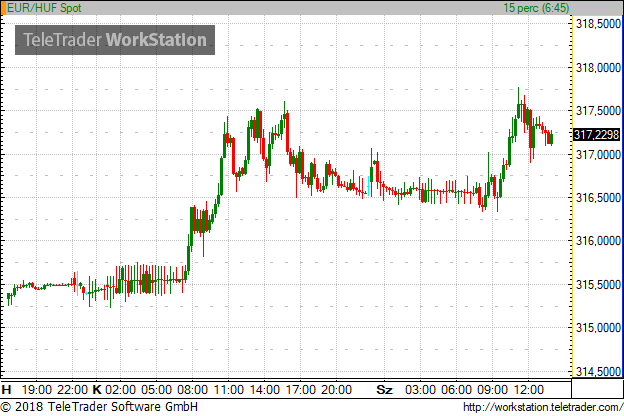Click the 02:00 time axis label
This screenshot has width=624, height=416.
point(120,389)
